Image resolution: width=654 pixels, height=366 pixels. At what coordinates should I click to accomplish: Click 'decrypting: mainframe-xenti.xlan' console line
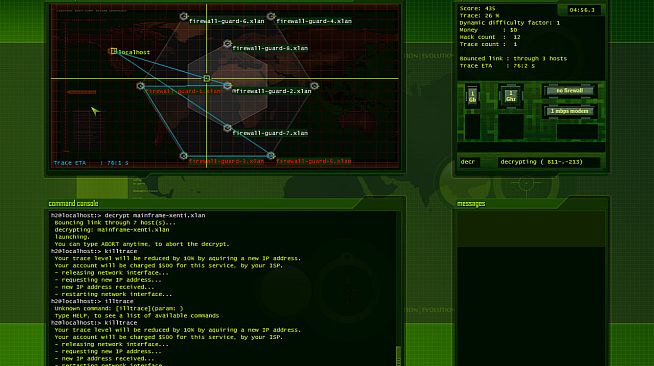tap(112, 230)
